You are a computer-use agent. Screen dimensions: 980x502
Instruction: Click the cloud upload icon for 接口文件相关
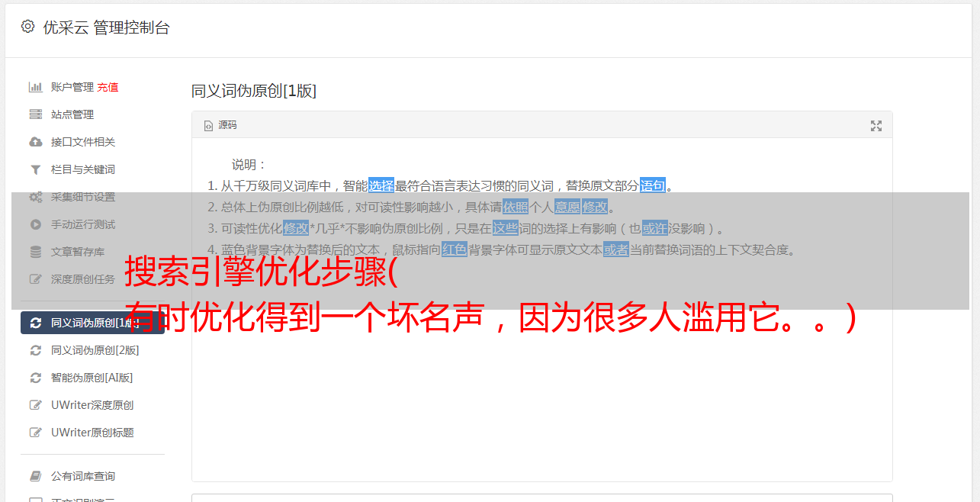click(x=35, y=142)
